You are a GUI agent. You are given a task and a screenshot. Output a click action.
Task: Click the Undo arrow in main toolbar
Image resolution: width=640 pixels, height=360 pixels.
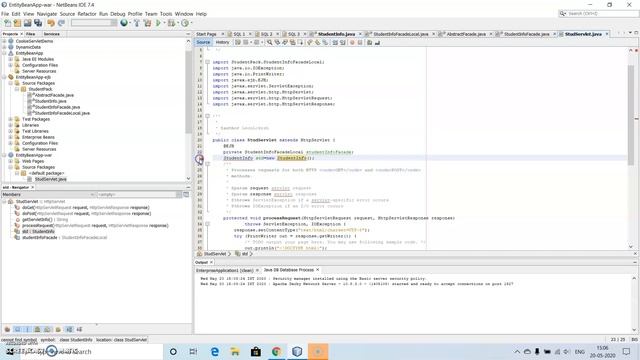tap(51, 23)
